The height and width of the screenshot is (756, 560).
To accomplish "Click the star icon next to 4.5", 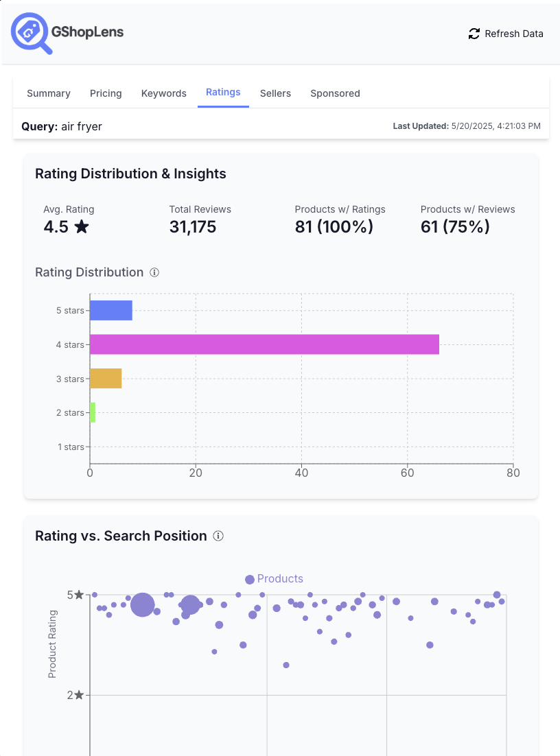I will click(82, 227).
